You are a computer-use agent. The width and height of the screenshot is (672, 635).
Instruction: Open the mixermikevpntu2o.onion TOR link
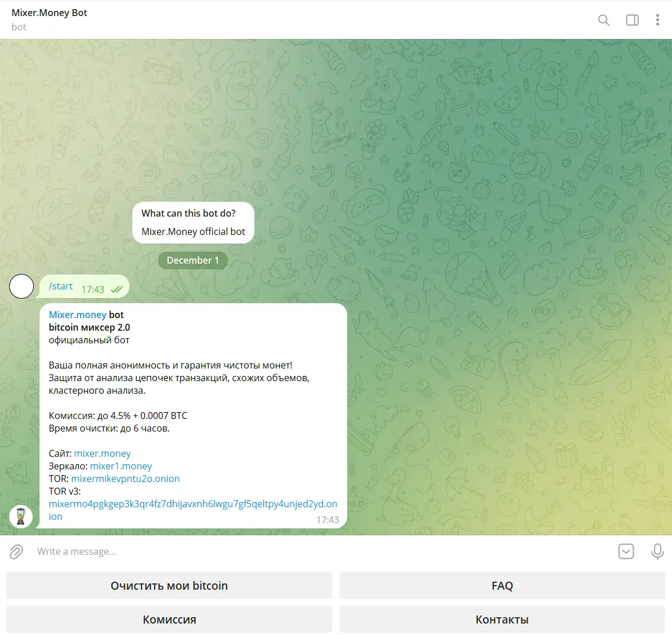[125, 479]
